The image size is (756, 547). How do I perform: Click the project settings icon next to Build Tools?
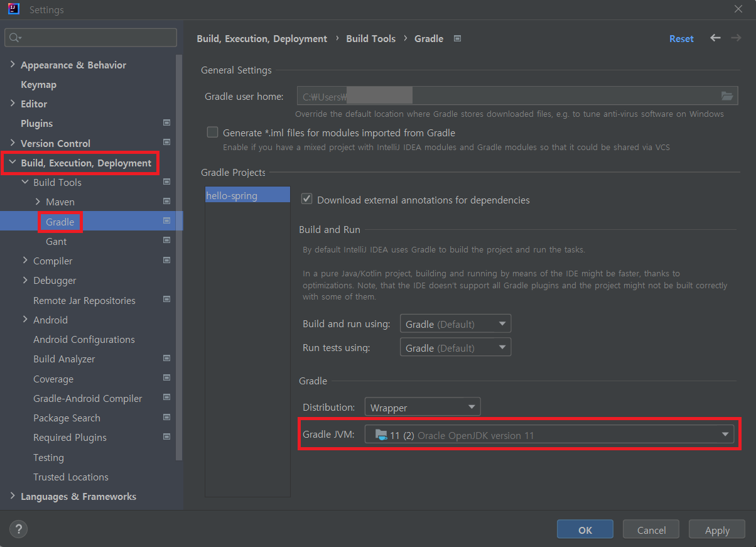tap(166, 182)
